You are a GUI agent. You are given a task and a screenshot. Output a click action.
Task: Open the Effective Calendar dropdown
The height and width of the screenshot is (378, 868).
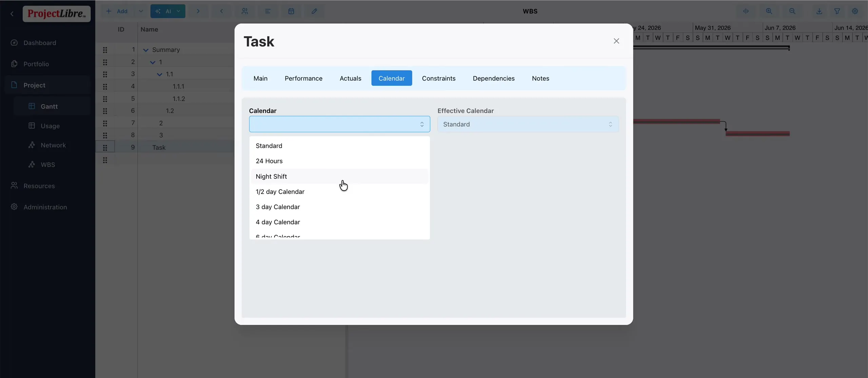point(528,124)
